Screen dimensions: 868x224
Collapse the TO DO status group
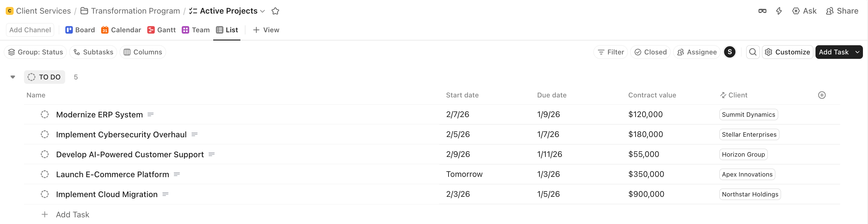pyautogui.click(x=12, y=77)
